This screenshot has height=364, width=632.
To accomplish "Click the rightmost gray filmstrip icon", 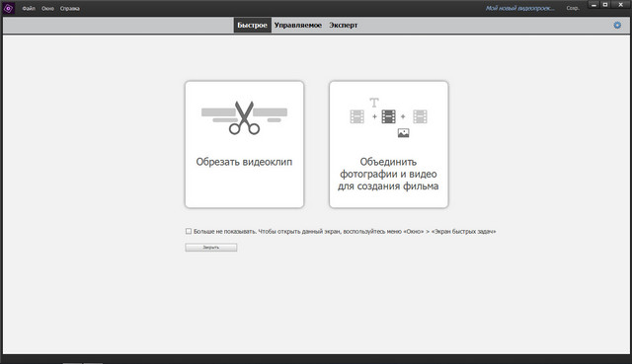I will pyautogui.click(x=420, y=116).
